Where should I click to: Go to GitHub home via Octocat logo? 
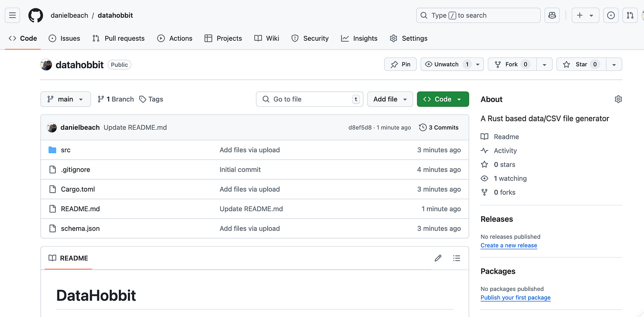[36, 15]
